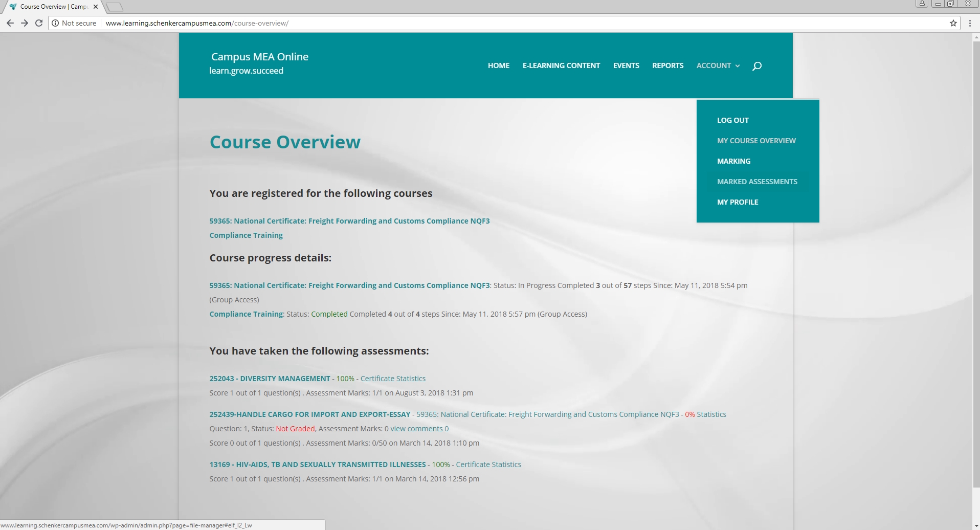The height and width of the screenshot is (530, 980).
Task: Close the Course Overview browser tab
Action: pos(96,7)
